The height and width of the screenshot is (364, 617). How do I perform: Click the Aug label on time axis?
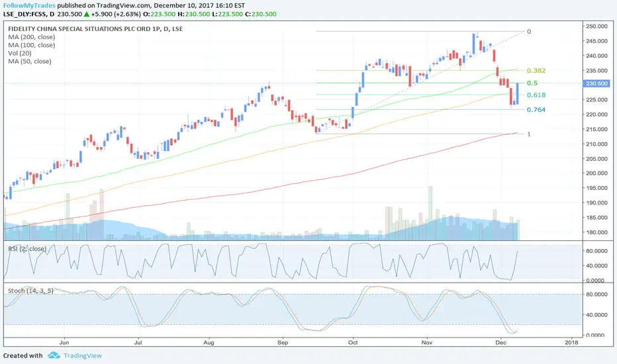pyautogui.click(x=209, y=342)
